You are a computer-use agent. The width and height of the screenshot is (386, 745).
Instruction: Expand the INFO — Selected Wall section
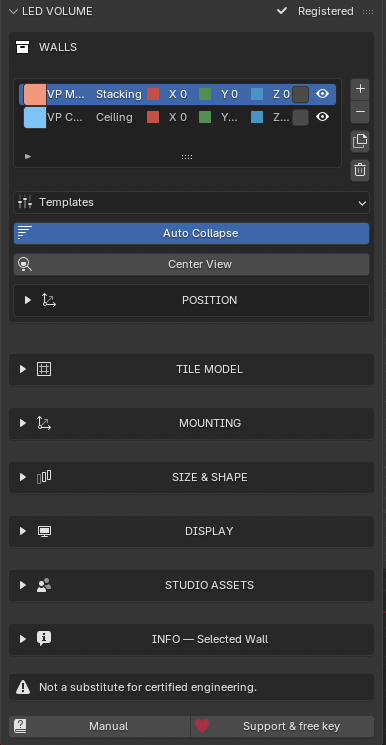(22, 639)
